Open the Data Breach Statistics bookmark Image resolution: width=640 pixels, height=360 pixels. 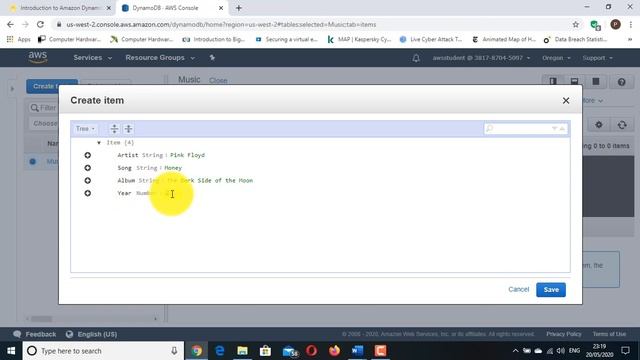click(575, 39)
